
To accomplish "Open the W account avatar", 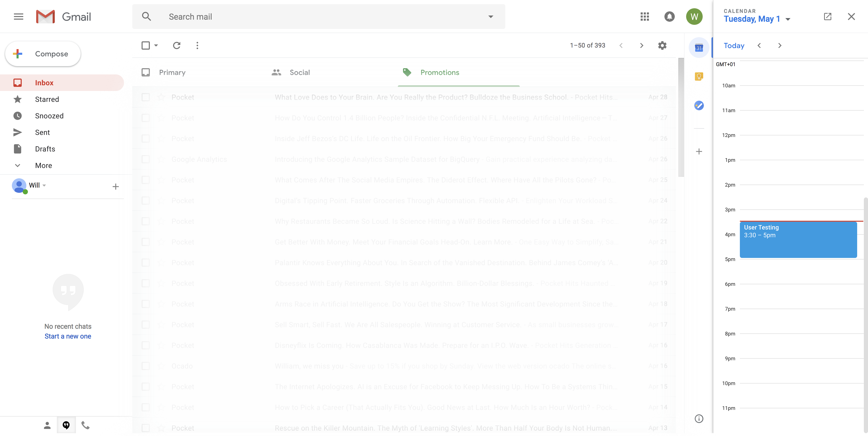I will click(694, 17).
